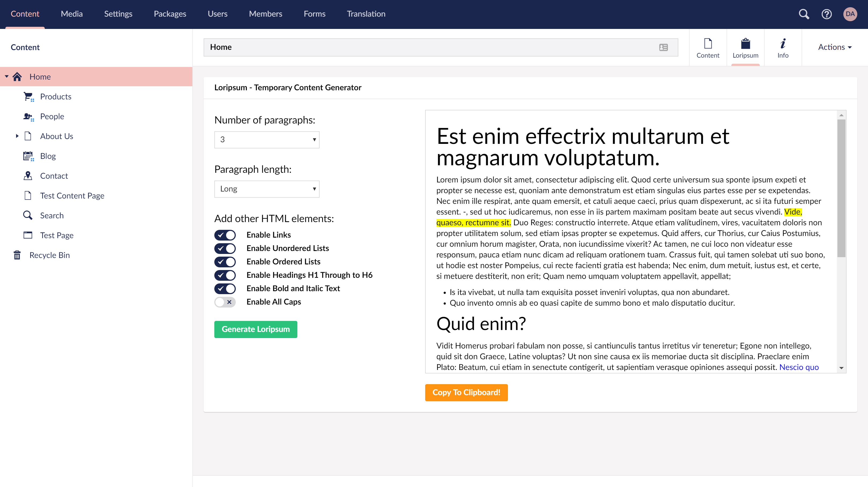Toggle Enable Ordered Lists switch
Image resolution: width=868 pixels, height=487 pixels.
225,262
